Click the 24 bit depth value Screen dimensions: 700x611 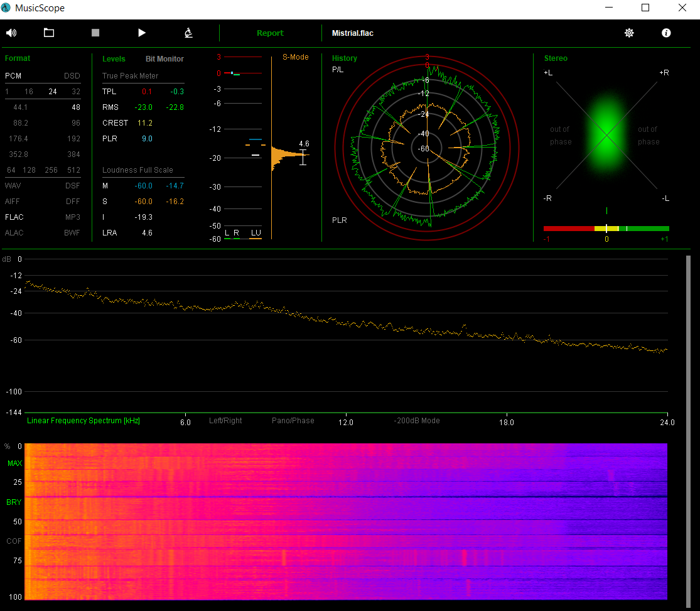pos(53,92)
